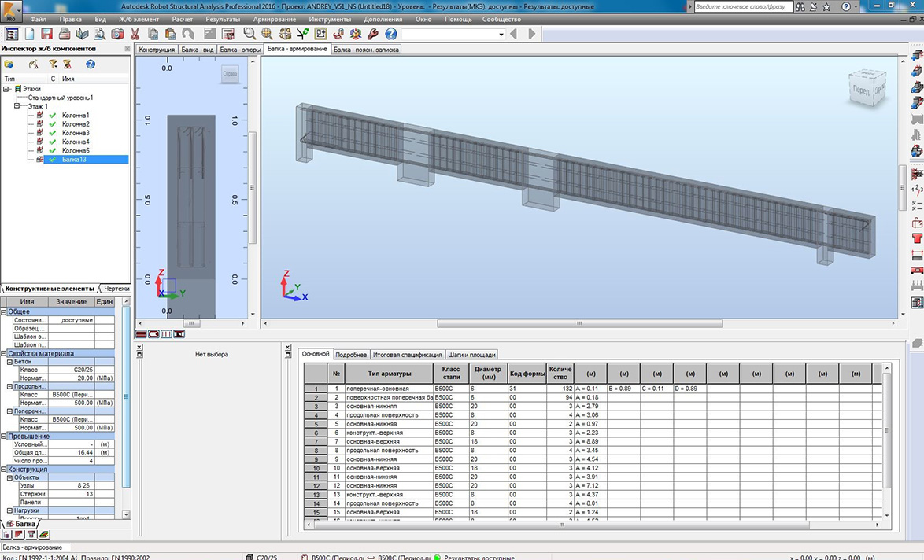The image size is (924, 560).
Task: Click the red horizontal bars icon below the section view
Action: pyautogui.click(x=141, y=334)
